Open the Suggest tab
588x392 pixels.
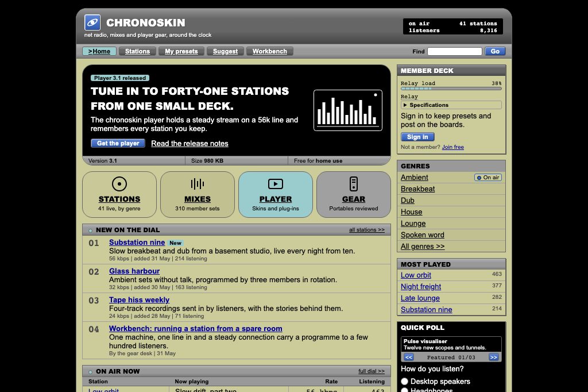225,51
